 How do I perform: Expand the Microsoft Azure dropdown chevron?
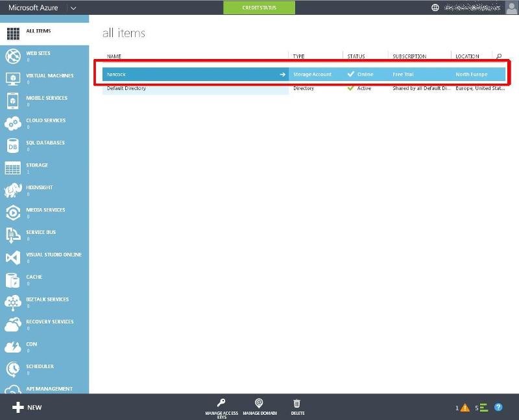click(x=73, y=8)
